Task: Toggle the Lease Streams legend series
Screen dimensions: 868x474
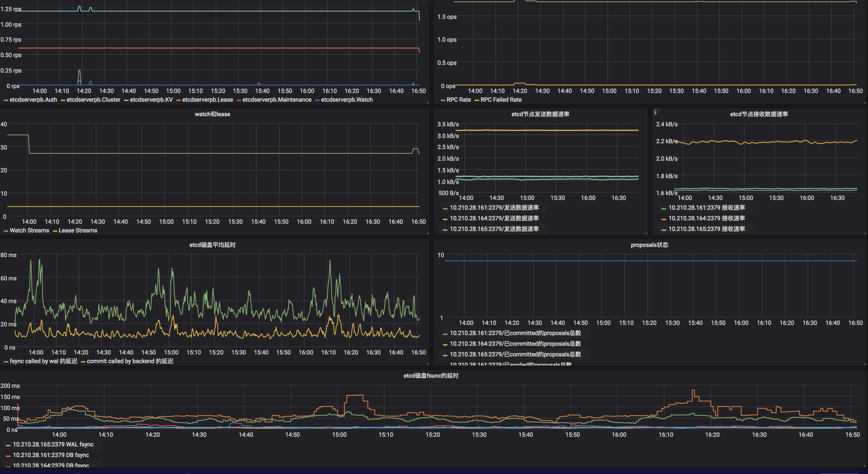Action: tap(77, 230)
